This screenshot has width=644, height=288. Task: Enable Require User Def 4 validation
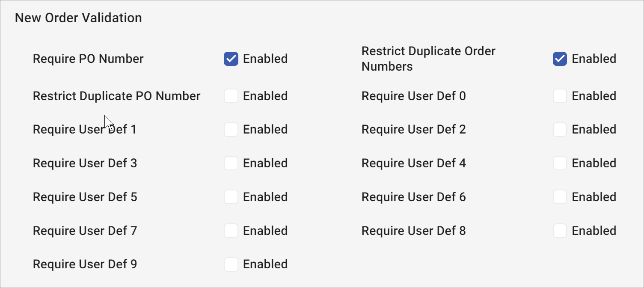tap(560, 163)
